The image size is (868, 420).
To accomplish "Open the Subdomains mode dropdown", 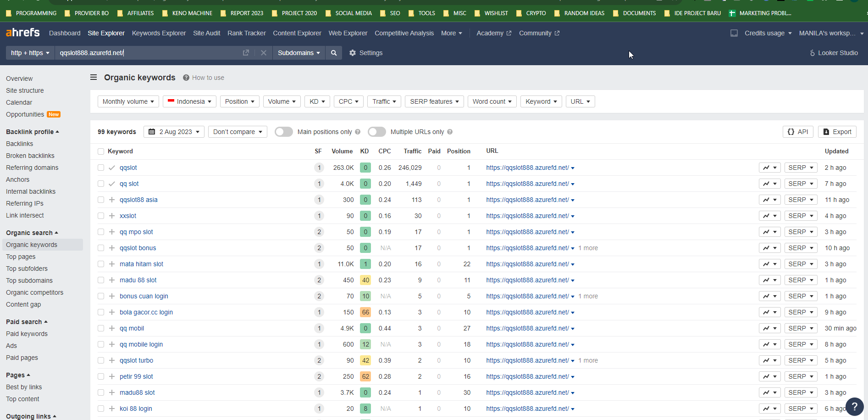I will tap(299, 53).
